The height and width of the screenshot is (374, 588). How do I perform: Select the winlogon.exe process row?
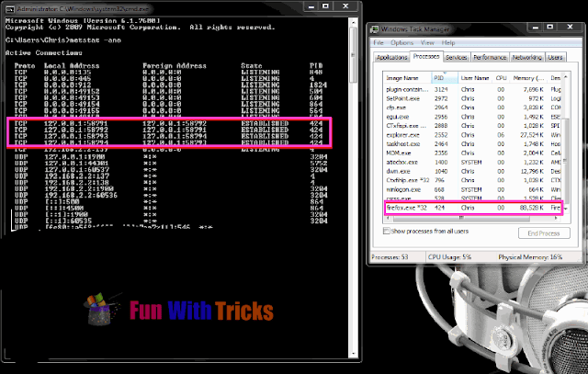click(473, 189)
